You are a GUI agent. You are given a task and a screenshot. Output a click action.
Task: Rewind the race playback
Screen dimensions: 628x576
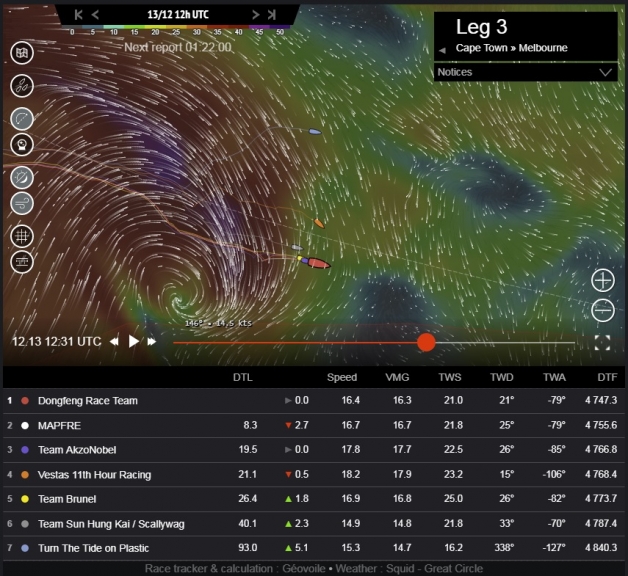coord(114,342)
